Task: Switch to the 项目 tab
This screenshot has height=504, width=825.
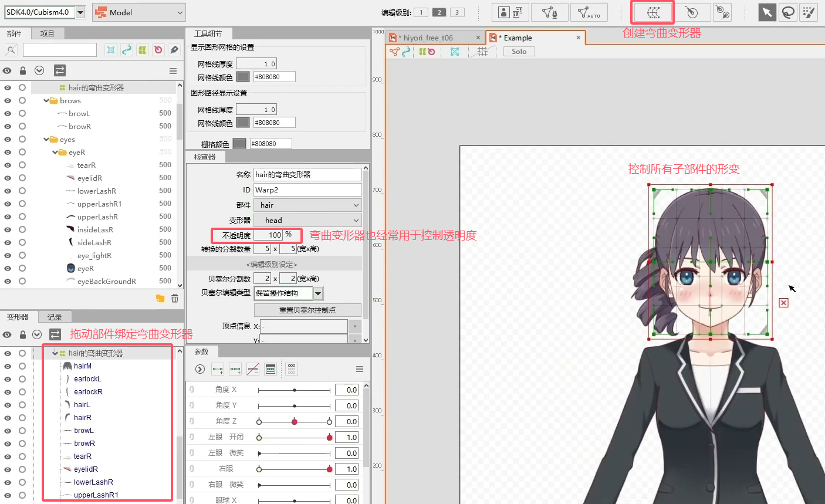Action: pos(47,33)
